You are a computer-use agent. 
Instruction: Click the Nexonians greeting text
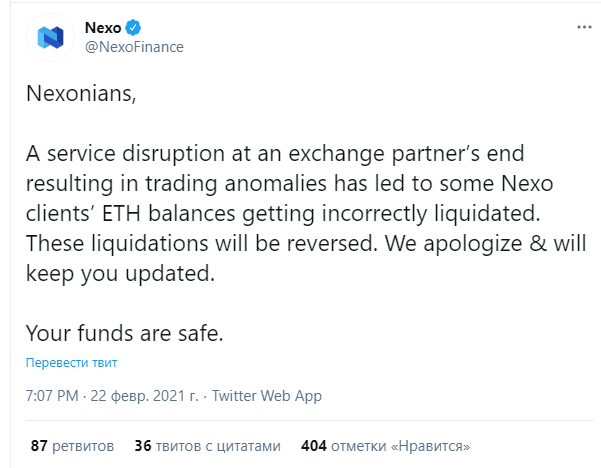tap(81, 94)
